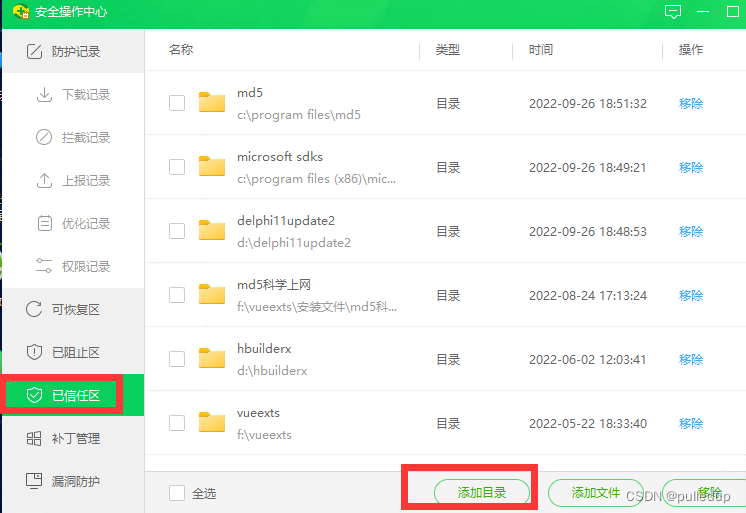Viewport: 746px width, 513px height.
Task: Check the md5 row checkbox
Action: pos(177,103)
